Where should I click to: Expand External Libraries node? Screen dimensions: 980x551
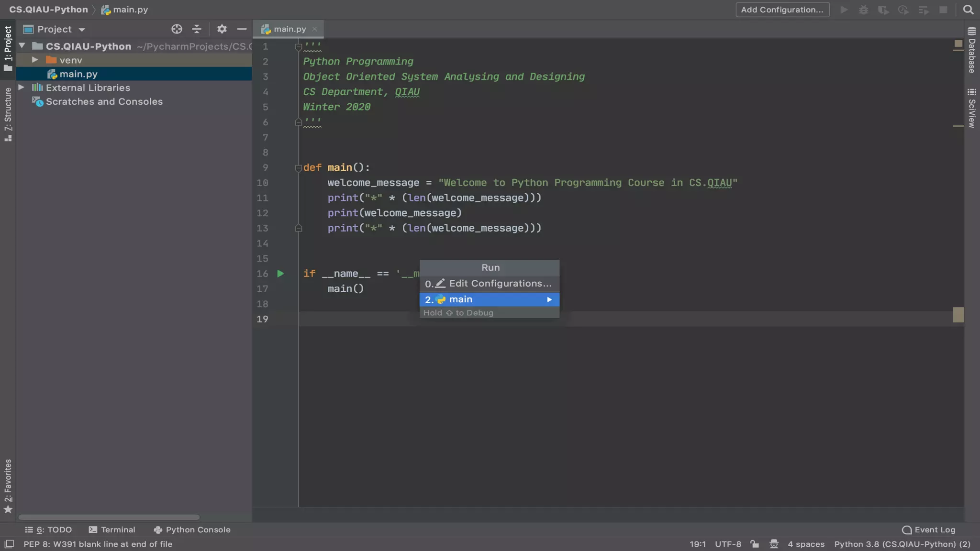(22, 88)
